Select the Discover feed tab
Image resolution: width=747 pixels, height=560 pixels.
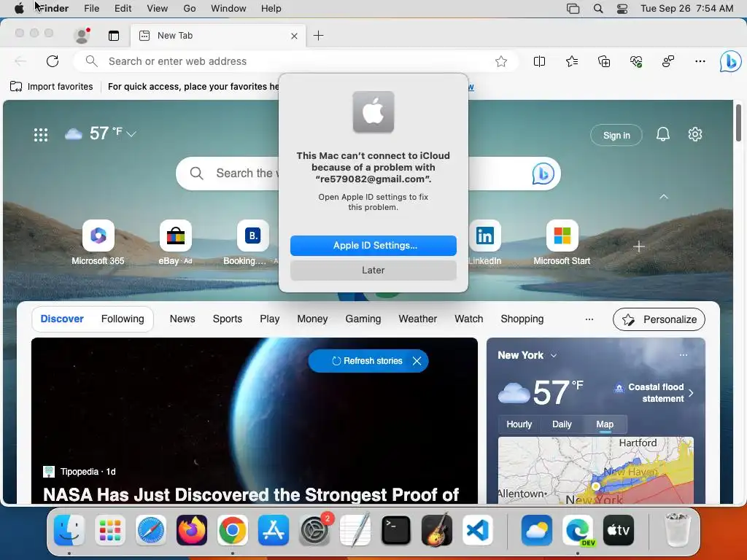point(62,319)
